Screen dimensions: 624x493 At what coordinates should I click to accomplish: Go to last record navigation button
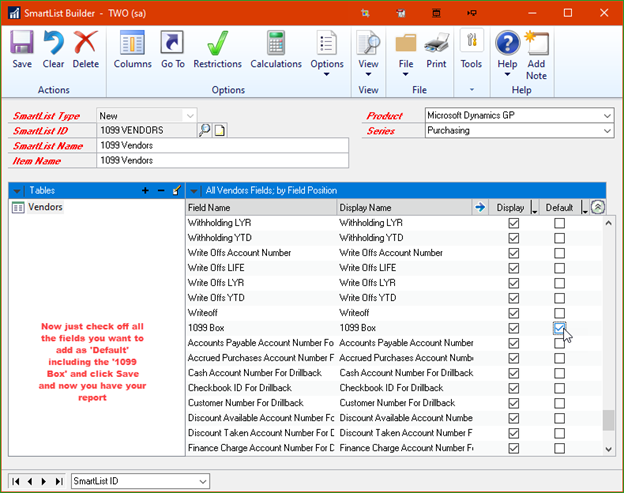click(x=59, y=481)
